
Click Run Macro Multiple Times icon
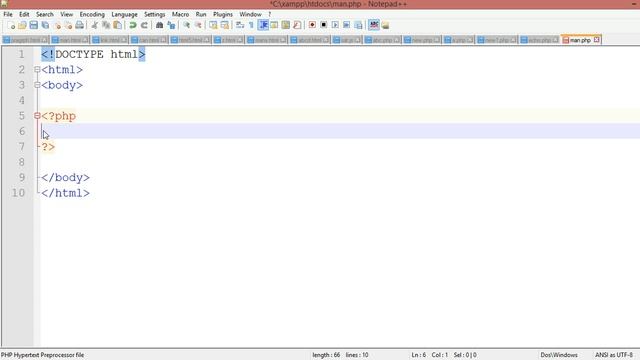click(347, 25)
